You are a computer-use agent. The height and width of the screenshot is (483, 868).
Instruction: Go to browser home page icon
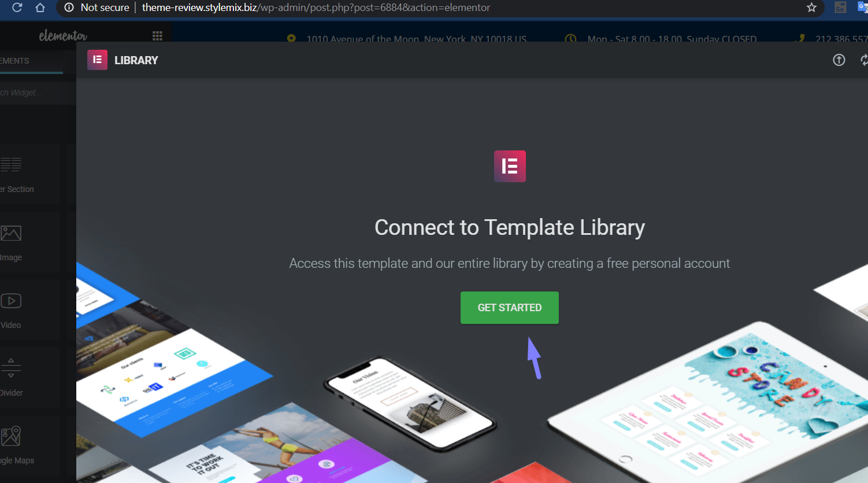(x=40, y=8)
